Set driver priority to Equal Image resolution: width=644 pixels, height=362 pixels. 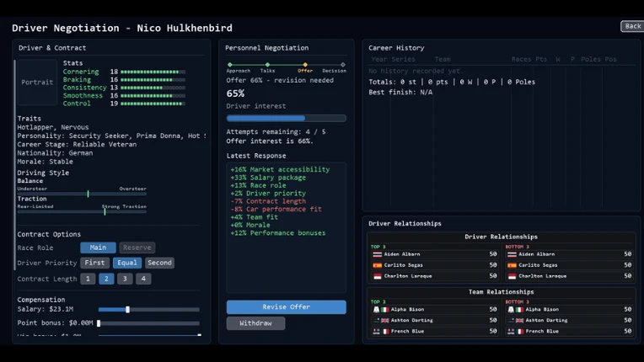click(127, 263)
